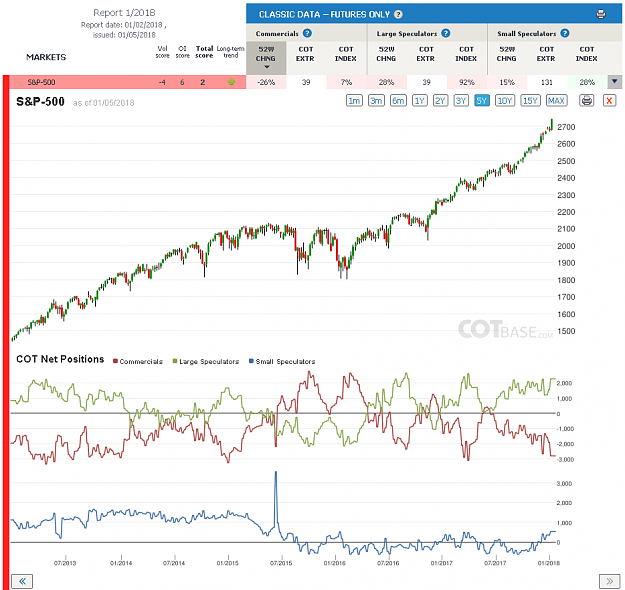Sort by Commercials 52W CHNG column
This screenshot has height=590, width=625.
tap(266, 57)
